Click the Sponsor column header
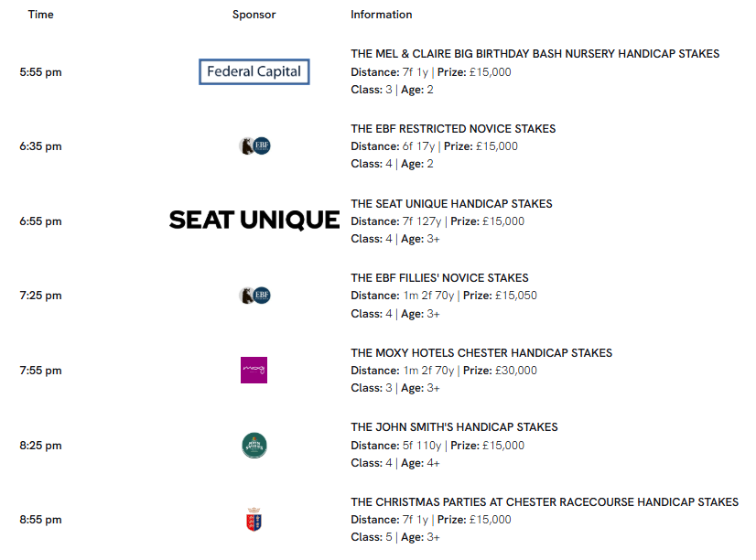This screenshot has width=756, height=560. tap(254, 15)
